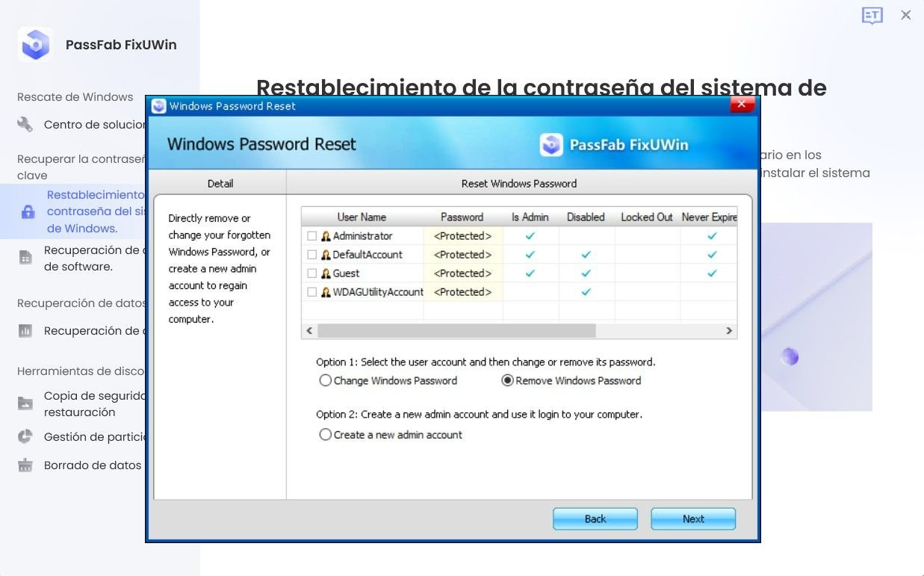Open the Borrado de datos eraser icon
This screenshot has height=576, width=924.
[25, 465]
